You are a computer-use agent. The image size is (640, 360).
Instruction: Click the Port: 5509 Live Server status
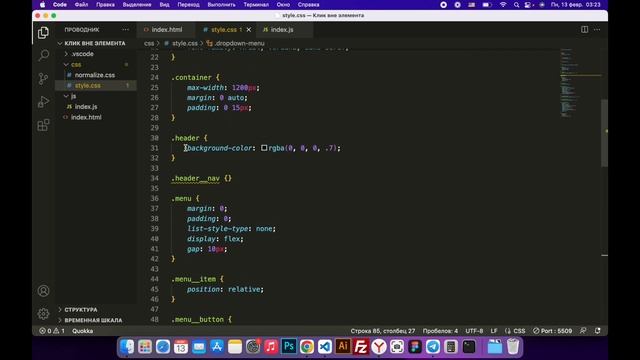click(x=553, y=331)
